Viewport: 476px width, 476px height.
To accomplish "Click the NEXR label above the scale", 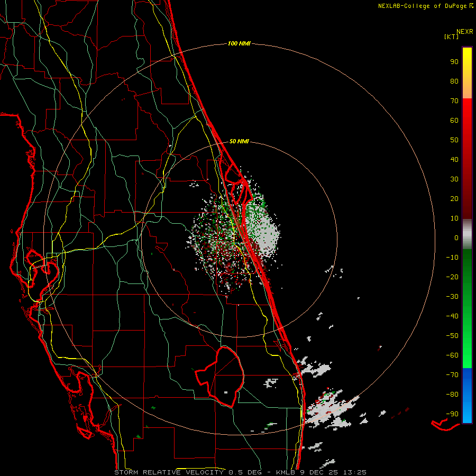I will pyautogui.click(x=465, y=32).
